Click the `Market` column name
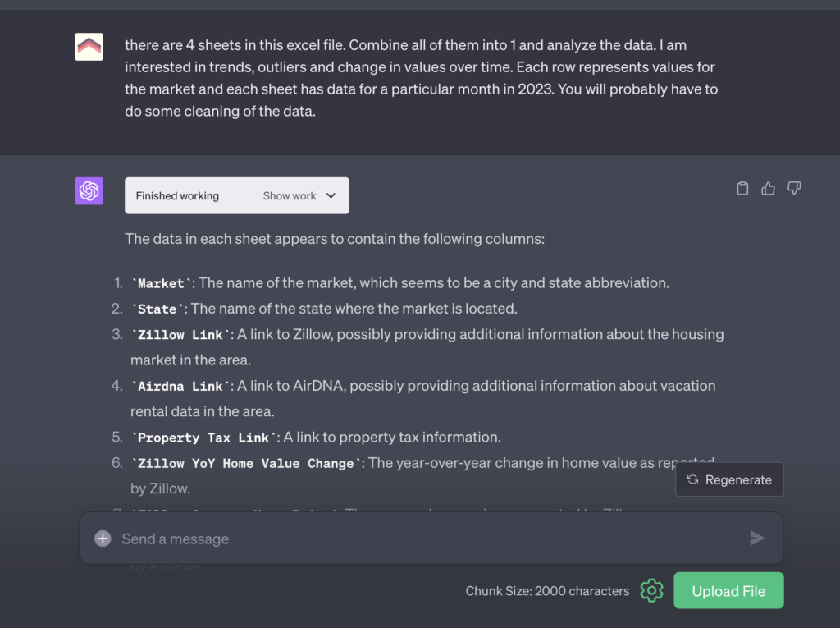840x628 pixels. 162,283
